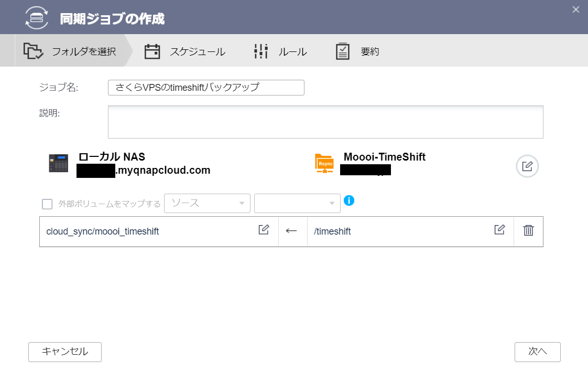Click the folder-select step icon

click(33, 51)
